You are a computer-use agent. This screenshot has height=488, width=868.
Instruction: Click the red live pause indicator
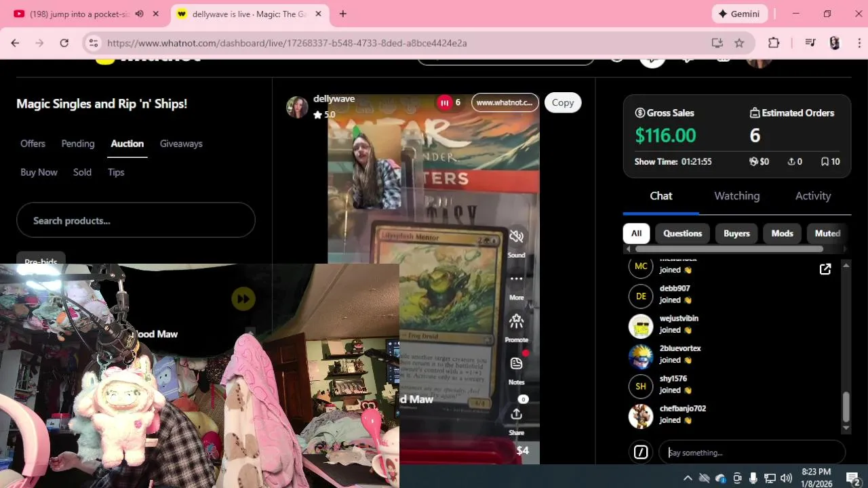tap(444, 102)
